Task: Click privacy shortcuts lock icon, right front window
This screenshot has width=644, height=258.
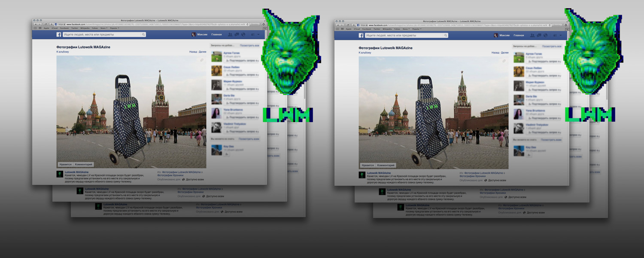Action: click(555, 34)
